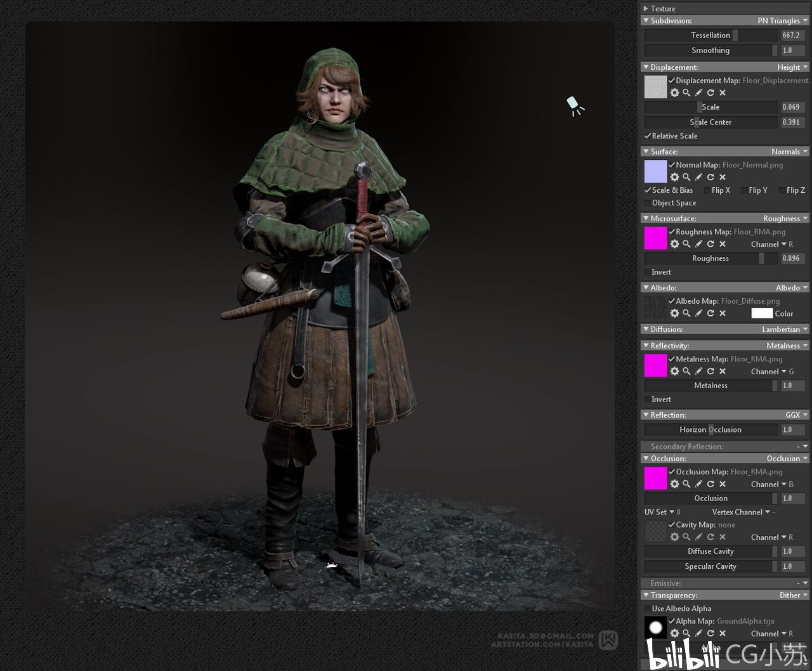Uncheck the Scale & Bias option
Image resolution: width=812 pixels, height=671 pixels.
[x=648, y=190]
